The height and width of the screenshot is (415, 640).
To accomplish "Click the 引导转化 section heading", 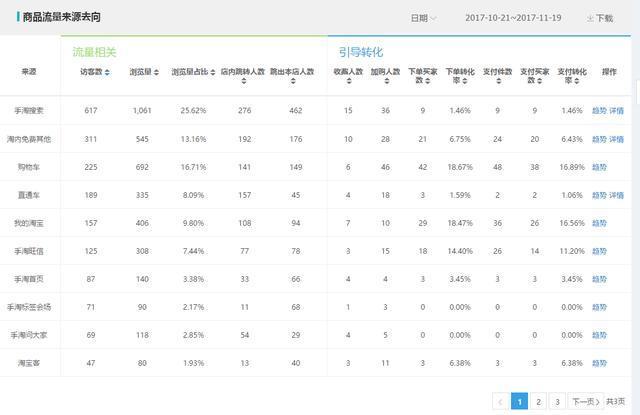I will (361, 52).
